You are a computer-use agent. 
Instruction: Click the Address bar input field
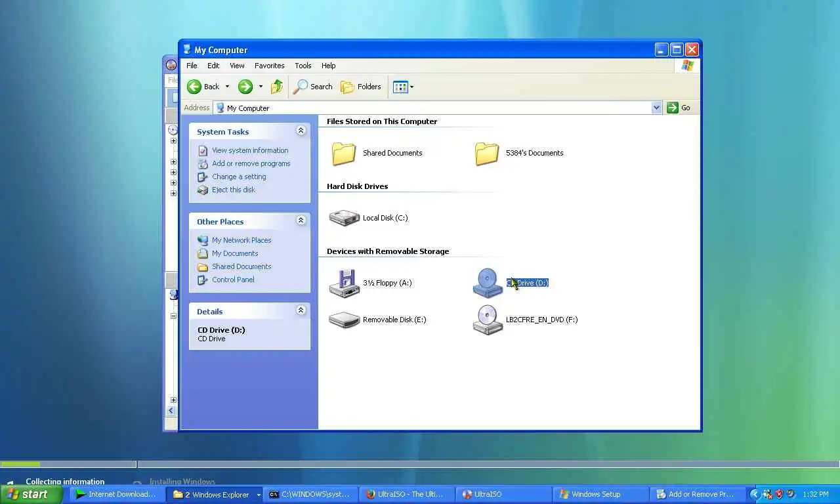click(432, 108)
